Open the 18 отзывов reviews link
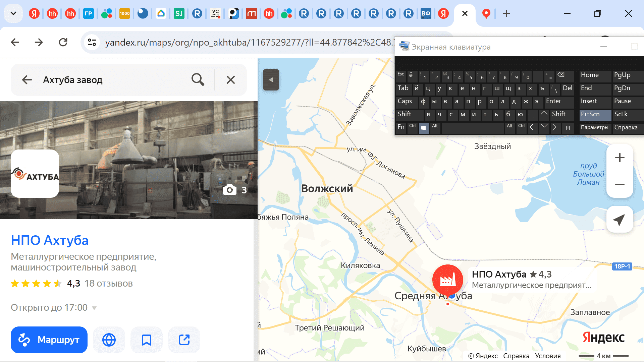This screenshot has width=644, height=362. tap(108, 284)
